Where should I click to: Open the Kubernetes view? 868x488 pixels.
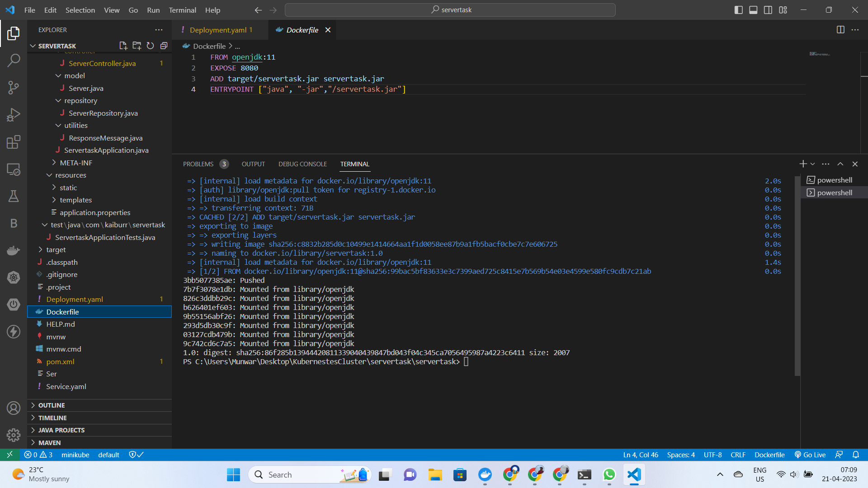click(x=14, y=277)
